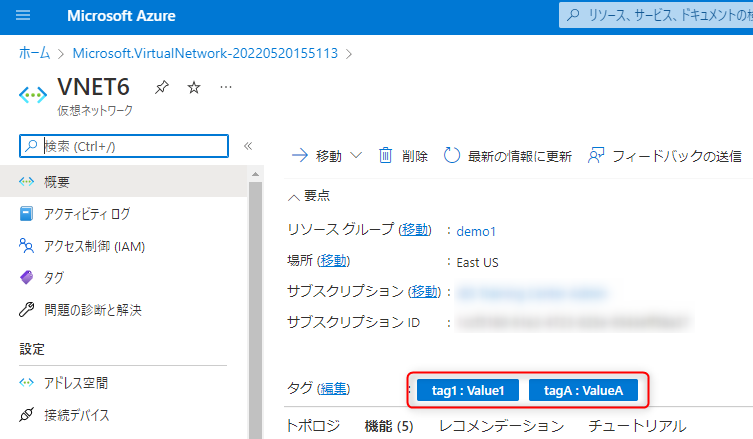Click the blurred subscription name link
The height and width of the screenshot is (439, 753).
coord(532,293)
